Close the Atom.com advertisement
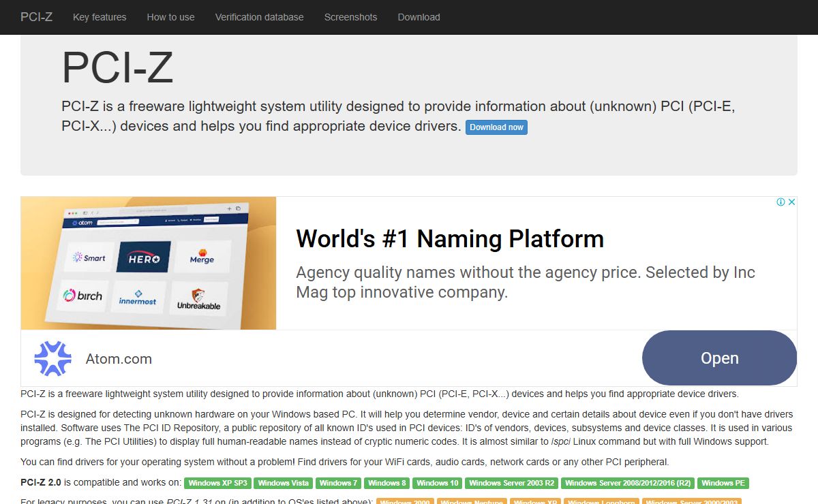The height and width of the screenshot is (504, 818). [792, 202]
